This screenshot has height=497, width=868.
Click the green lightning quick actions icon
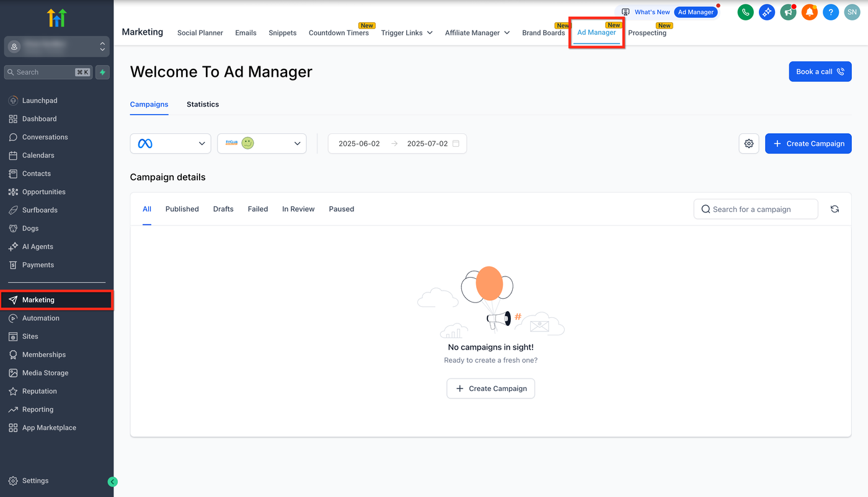pyautogui.click(x=103, y=73)
